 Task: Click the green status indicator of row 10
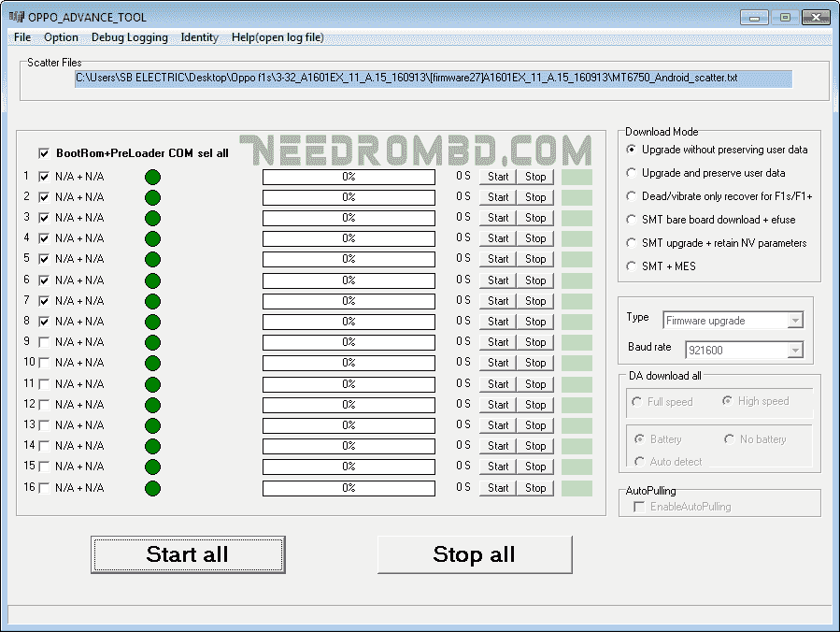pos(152,364)
